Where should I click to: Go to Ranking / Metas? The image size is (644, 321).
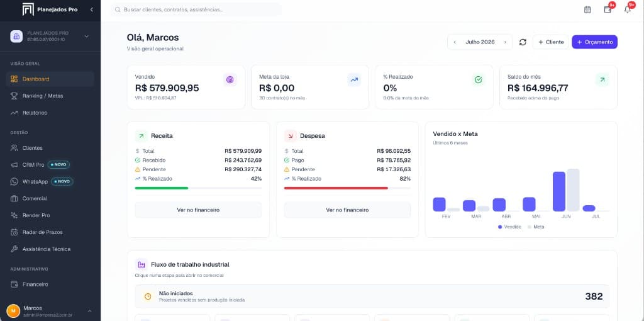[50, 96]
